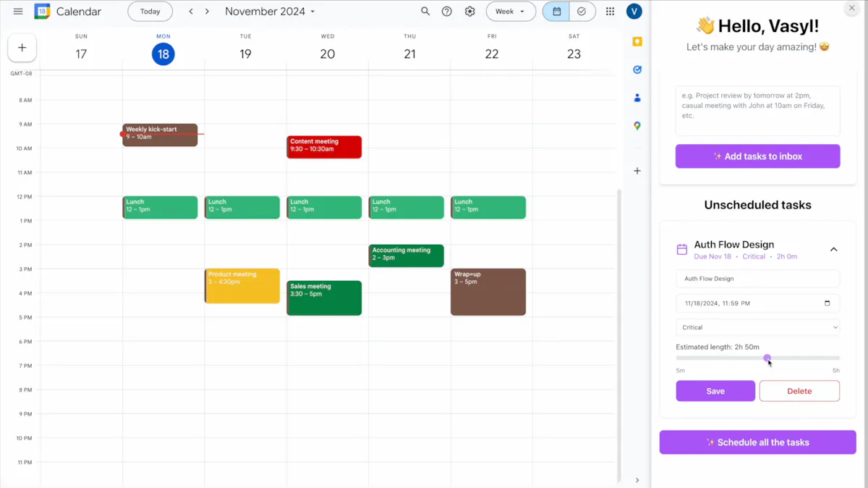Click Add tasks to inbox
The height and width of the screenshot is (488, 868).
757,156
